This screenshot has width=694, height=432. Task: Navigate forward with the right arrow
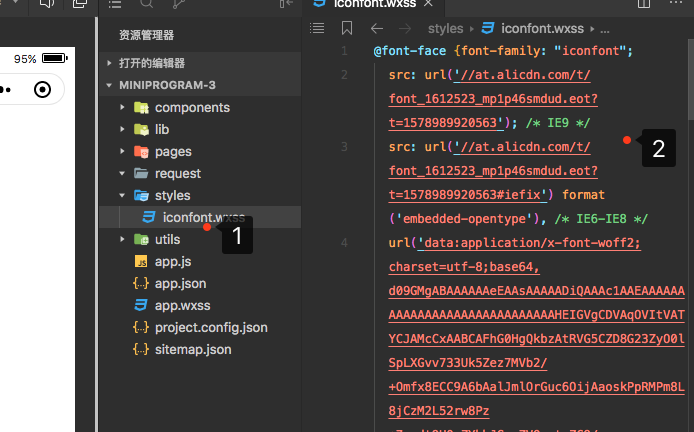click(405, 29)
